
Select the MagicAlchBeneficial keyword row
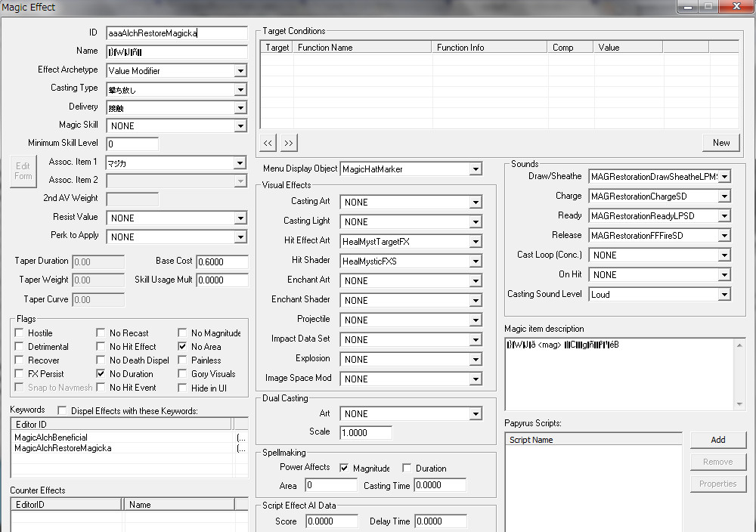pyautogui.click(x=129, y=438)
